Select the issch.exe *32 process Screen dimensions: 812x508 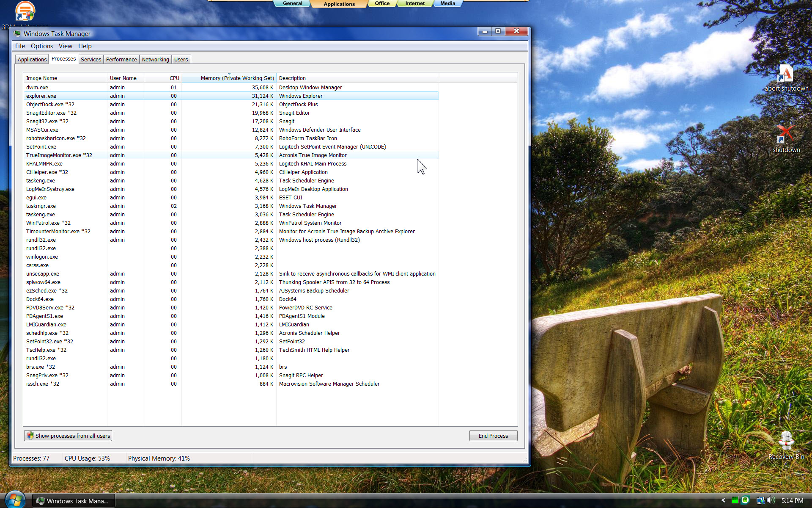tap(231, 384)
